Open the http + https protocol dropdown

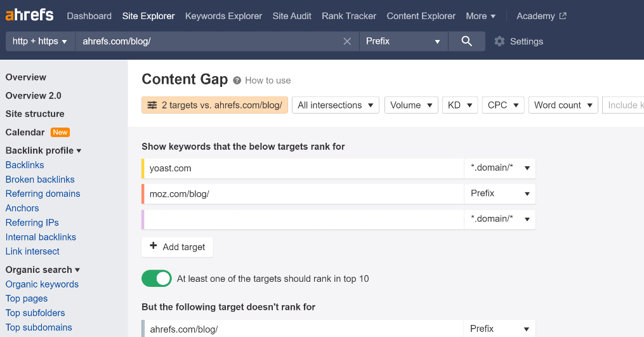tap(40, 41)
